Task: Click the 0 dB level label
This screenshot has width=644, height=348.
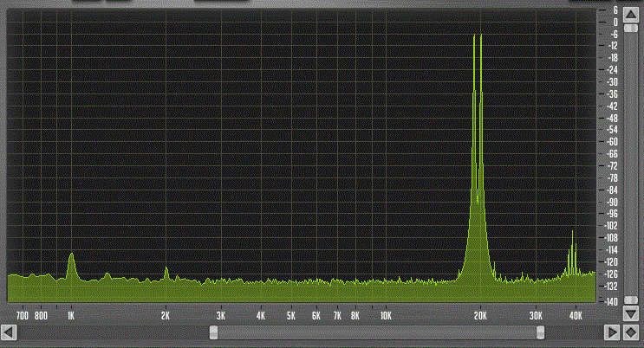Action: 615,23
